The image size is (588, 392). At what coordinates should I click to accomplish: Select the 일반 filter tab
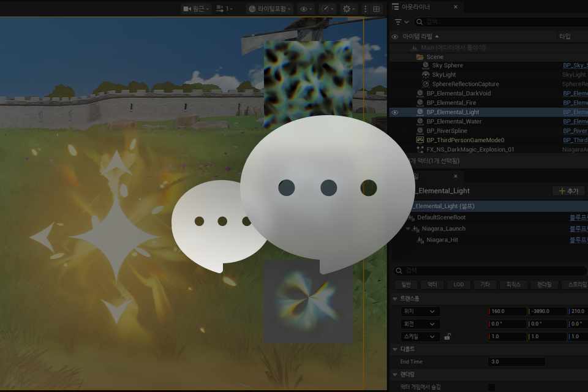pyautogui.click(x=406, y=285)
